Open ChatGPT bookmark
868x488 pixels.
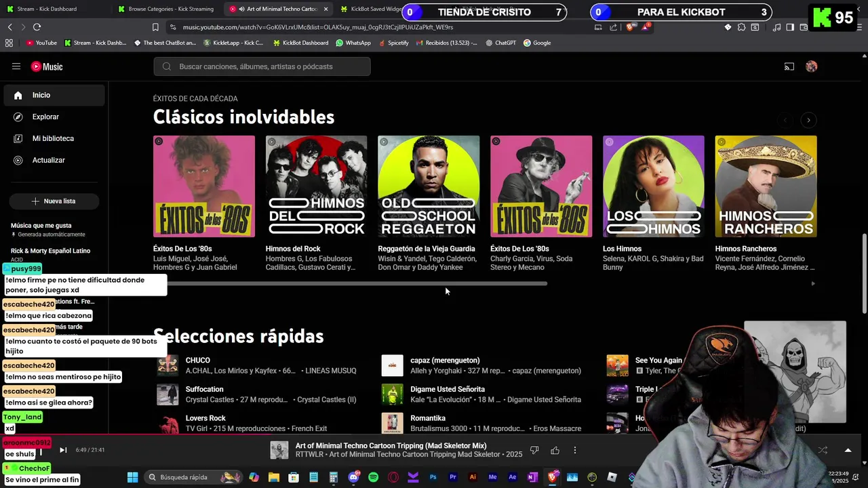point(500,43)
